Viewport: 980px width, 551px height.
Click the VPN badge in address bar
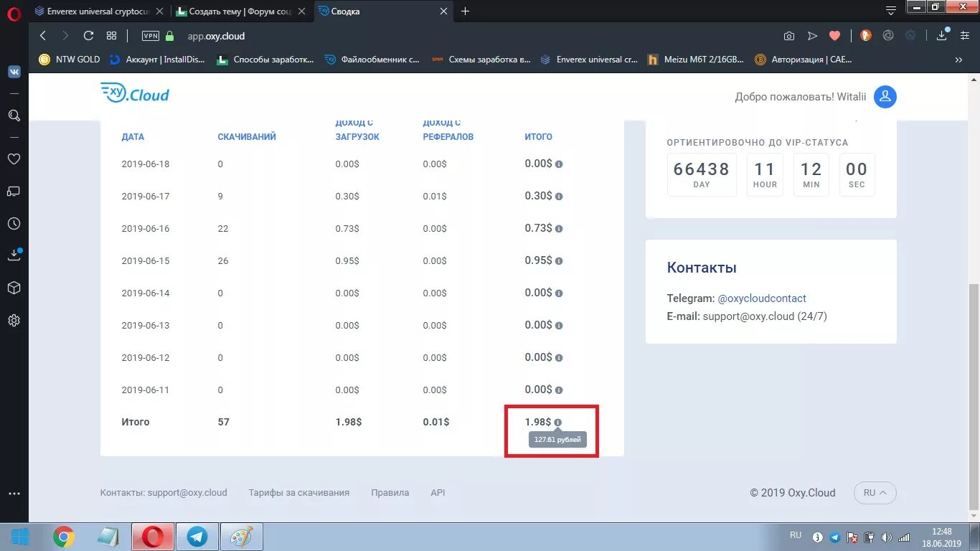pos(151,36)
